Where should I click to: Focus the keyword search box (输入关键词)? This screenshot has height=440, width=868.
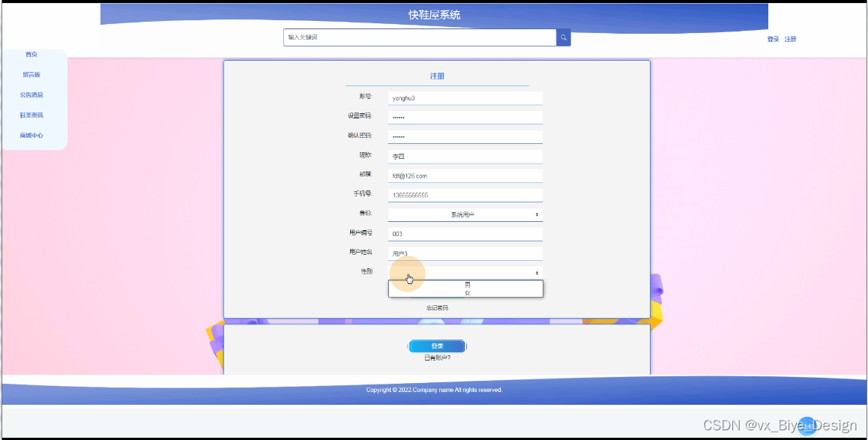[x=420, y=37]
